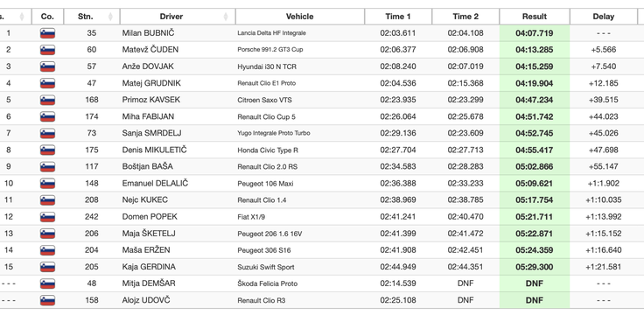
Task: Select the Vehicle column header
Action: 300,17
